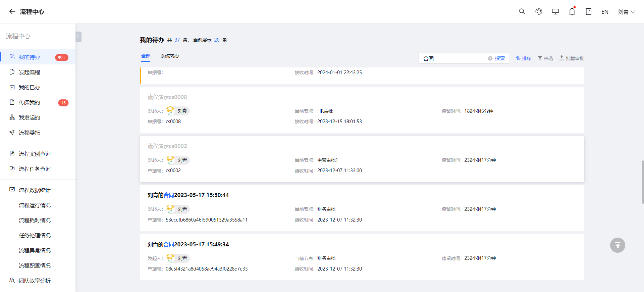The image size is (644, 292).
Task: Open the 筛选 filter panel
Action: [545, 58]
